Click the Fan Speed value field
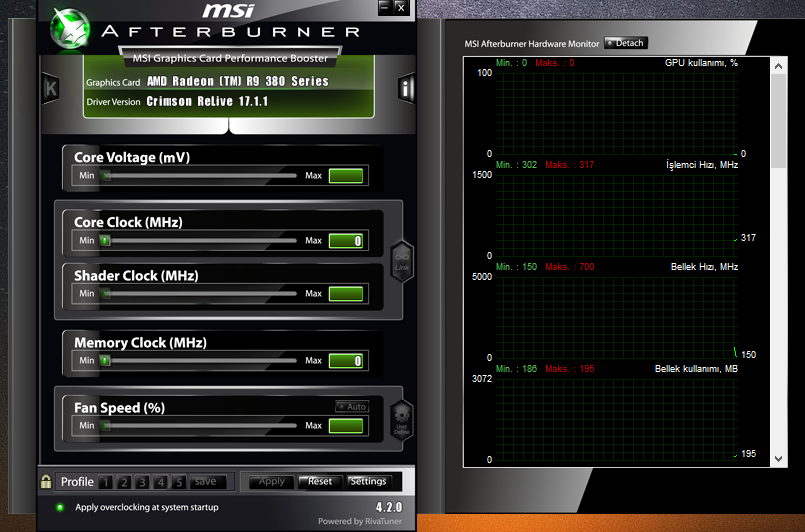805x532 pixels. coord(346,426)
